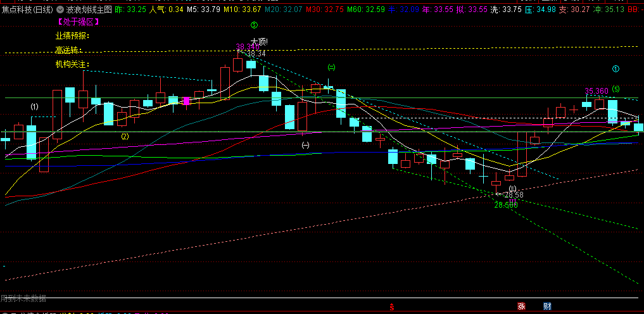Viewport: 644px width, 314px height.
Task: Click the 拟: 33.55 value
Action: tap(472, 9)
